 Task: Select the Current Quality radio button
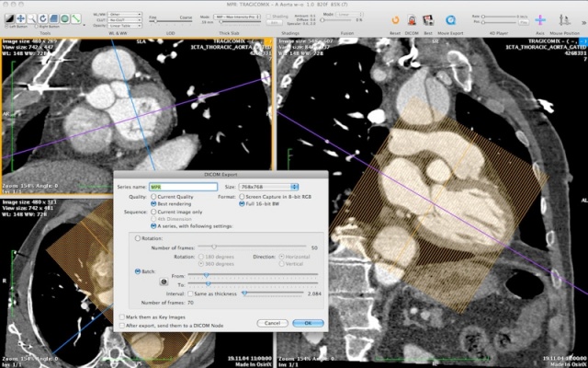click(153, 197)
